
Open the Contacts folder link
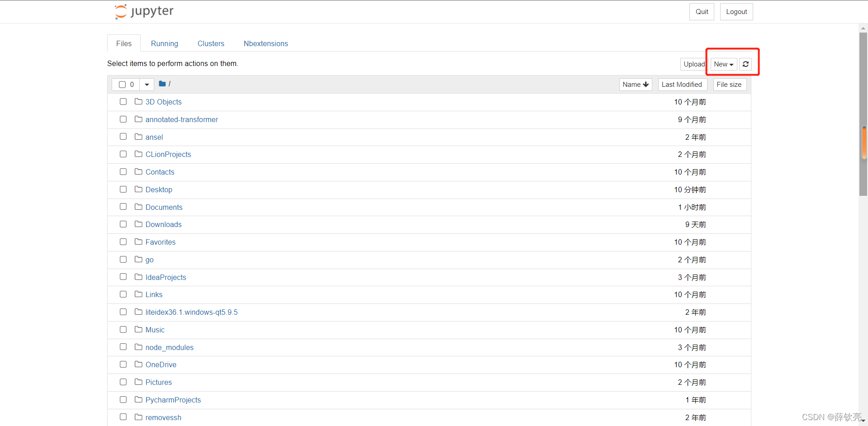[160, 172]
